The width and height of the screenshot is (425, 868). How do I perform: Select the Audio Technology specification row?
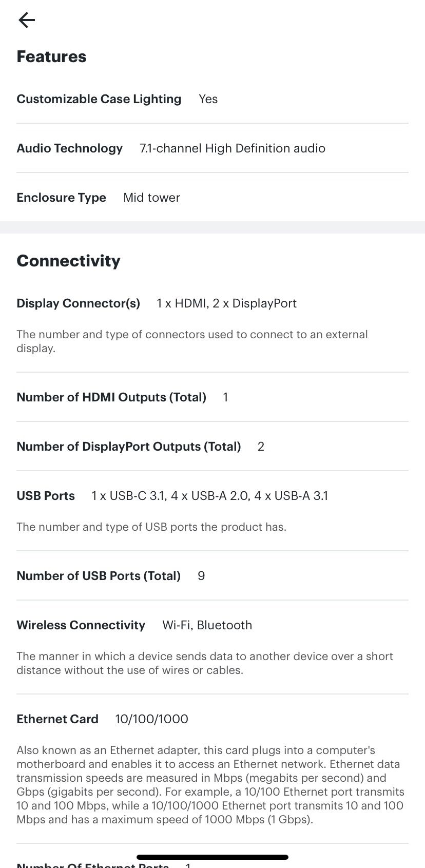click(70, 148)
